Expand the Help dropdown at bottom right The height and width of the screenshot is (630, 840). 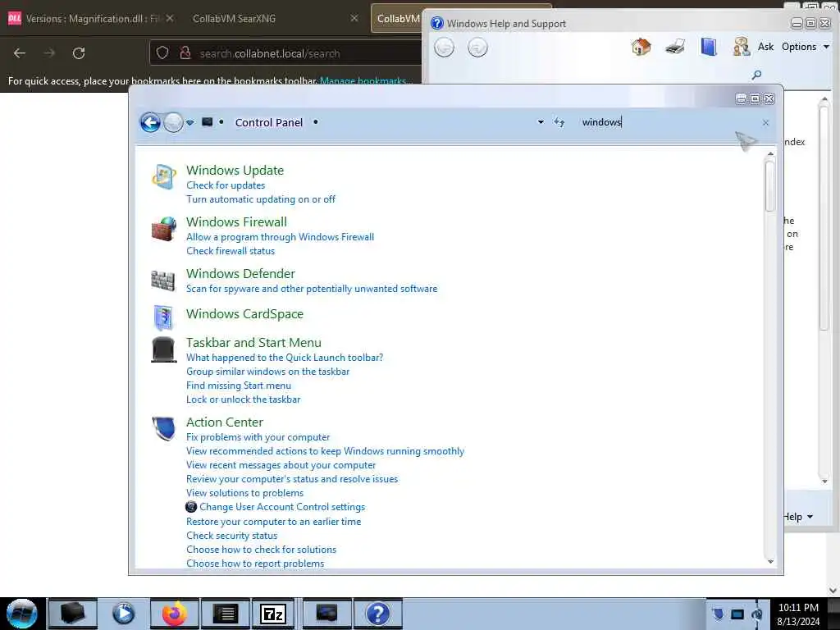click(799, 517)
